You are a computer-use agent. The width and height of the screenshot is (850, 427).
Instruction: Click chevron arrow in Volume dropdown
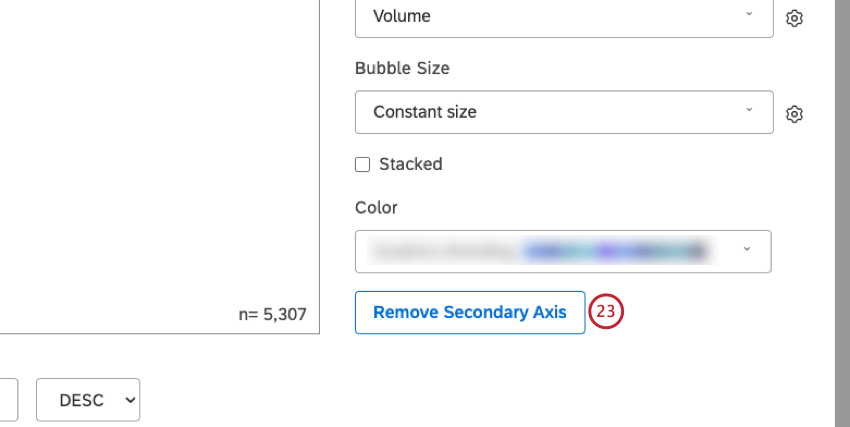[749, 16]
